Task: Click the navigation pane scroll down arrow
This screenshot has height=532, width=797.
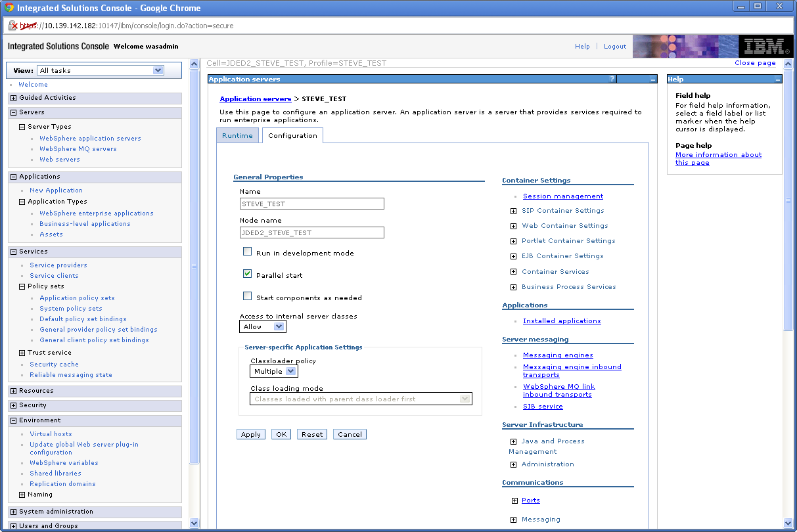Action: coord(194,523)
